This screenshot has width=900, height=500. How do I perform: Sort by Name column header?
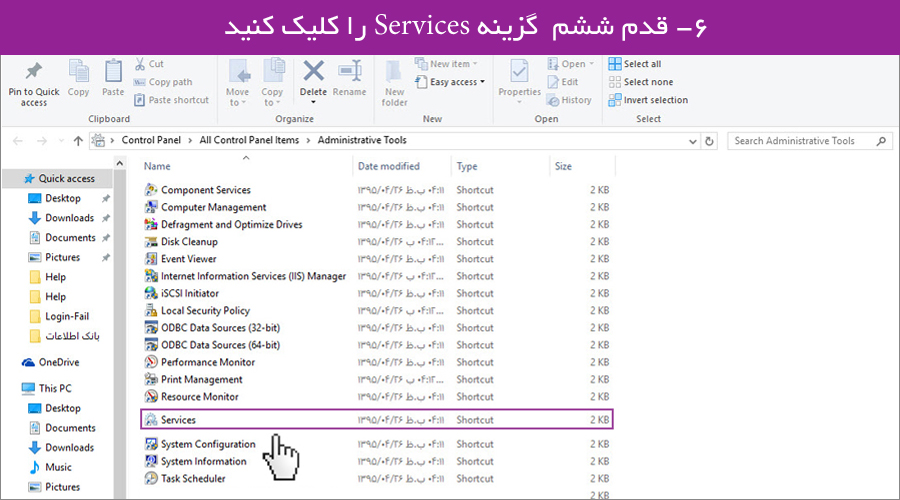click(x=157, y=166)
